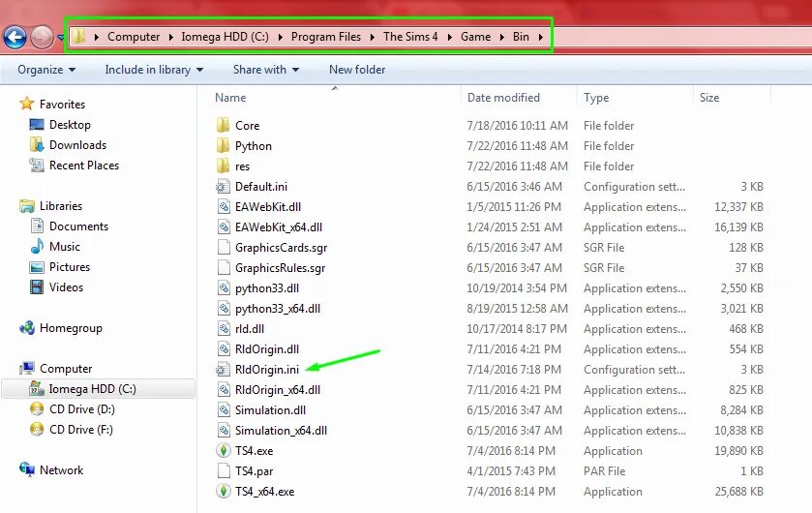Open Desktop icon in navigation pane
Image resolution: width=812 pixels, height=513 pixels.
37,124
